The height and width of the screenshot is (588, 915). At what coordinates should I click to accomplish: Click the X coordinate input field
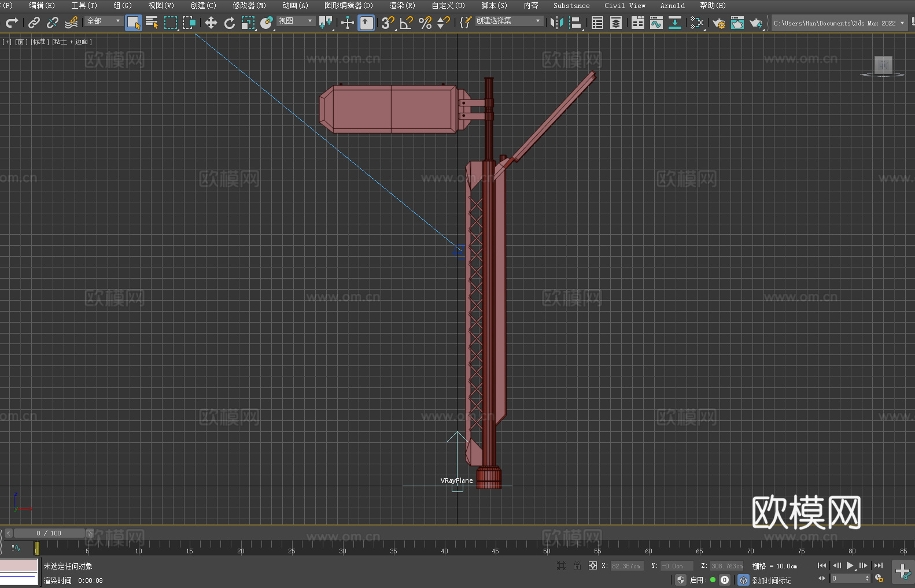click(x=626, y=566)
